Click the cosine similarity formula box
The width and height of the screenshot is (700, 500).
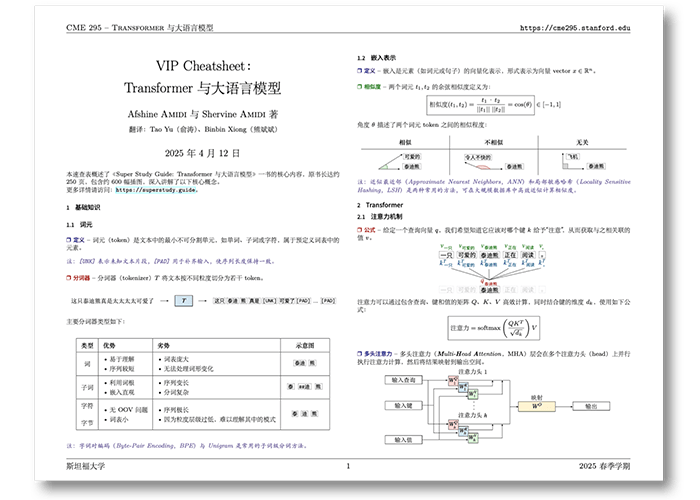tap(480, 105)
